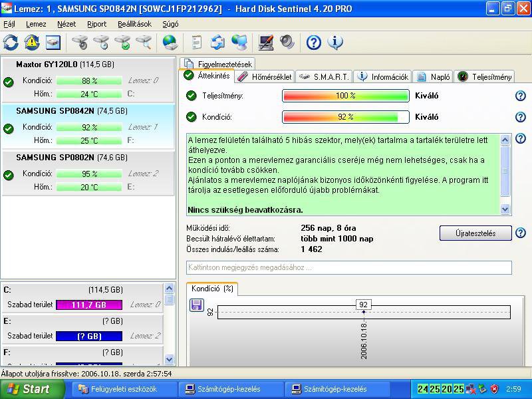Open the Súgó menu
The width and height of the screenshot is (532, 399).
tap(170, 24)
